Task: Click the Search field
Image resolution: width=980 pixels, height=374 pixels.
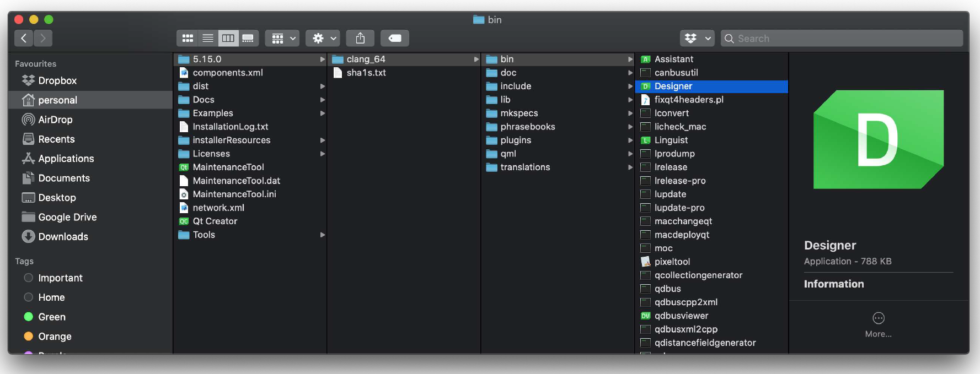Action: (x=842, y=38)
